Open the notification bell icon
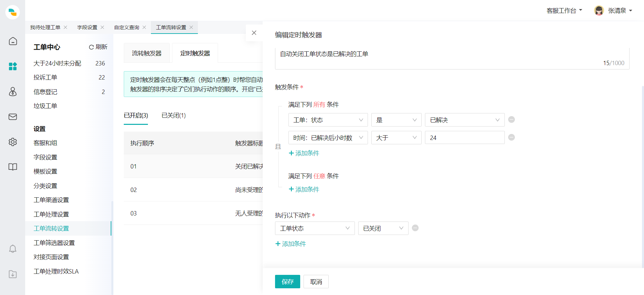Viewport: 644px width, 295px height. [13, 249]
